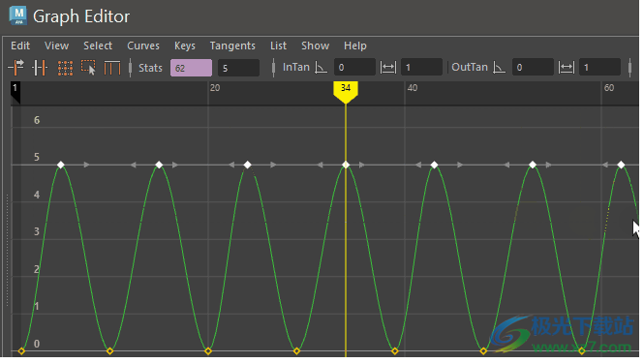The width and height of the screenshot is (644, 363).
Task: Click the OutTan angle icon
Action: [x=499, y=68]
